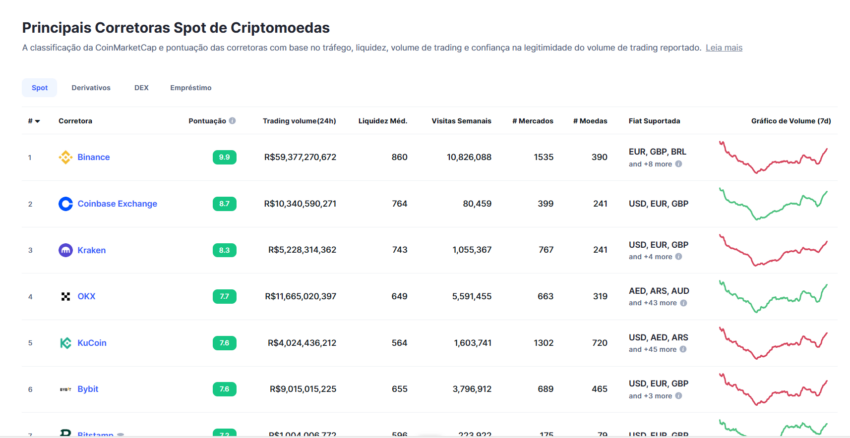This screenshot has width=850, height=438.
Task: Open the OKX exchange link
Action: pyautogui.click(x=86, y=297)
